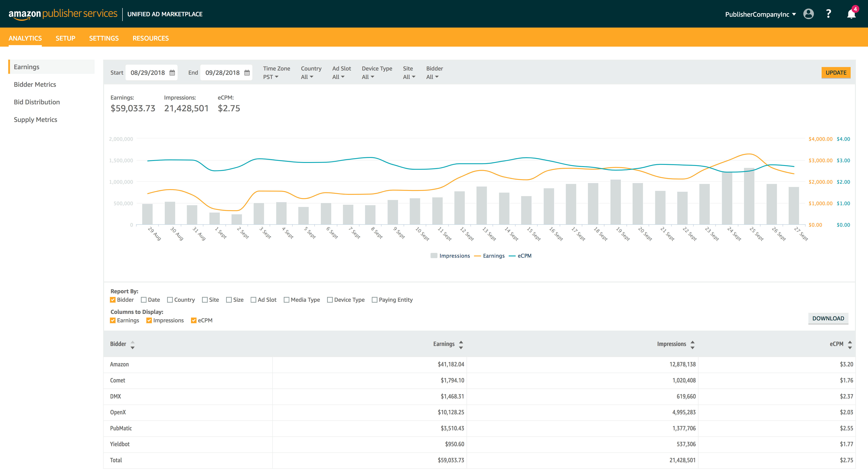
Task: Open the Site All dropdown
Action: (x=409, y=77)
